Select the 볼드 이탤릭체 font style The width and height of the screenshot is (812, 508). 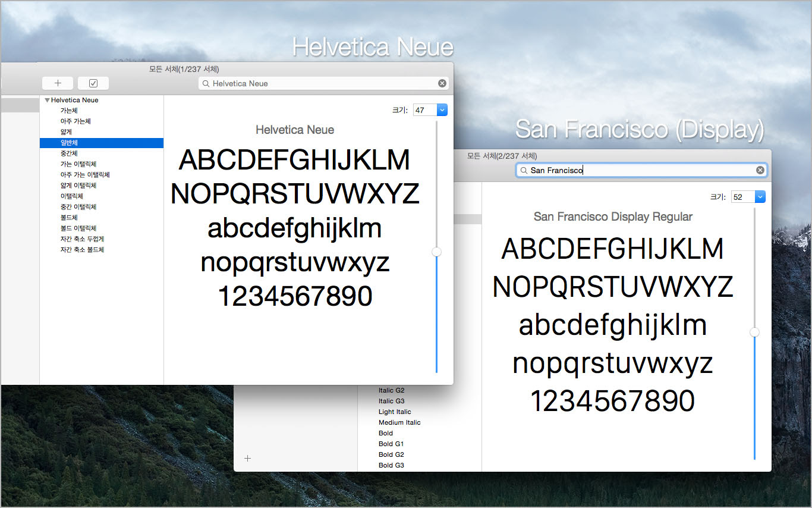(78, 228)
